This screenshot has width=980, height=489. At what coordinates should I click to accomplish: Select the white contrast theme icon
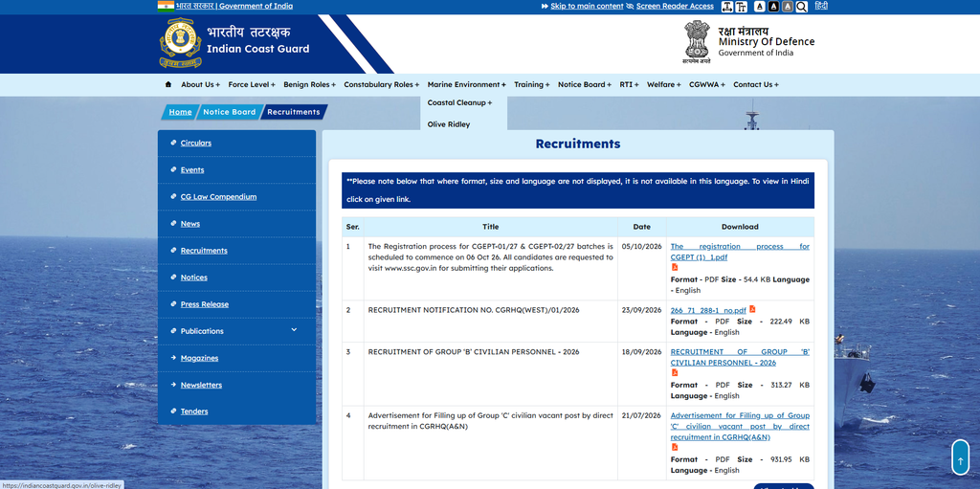click(759, 7)
